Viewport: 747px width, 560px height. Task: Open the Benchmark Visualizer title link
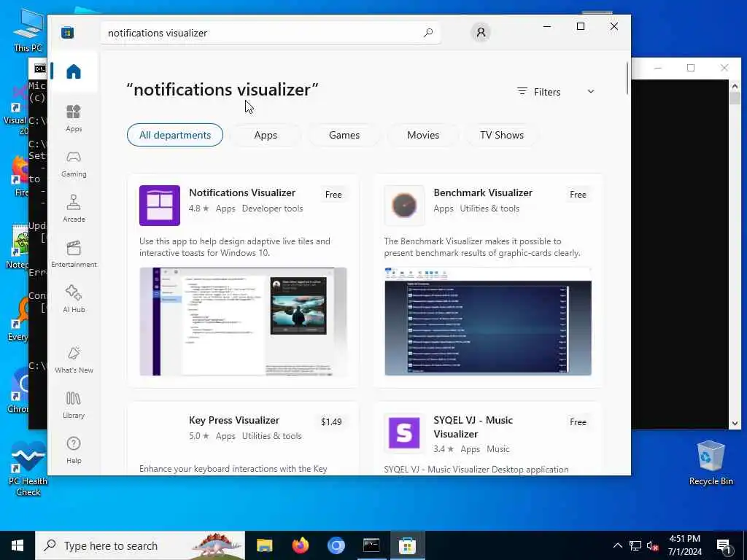click(483, 192)
